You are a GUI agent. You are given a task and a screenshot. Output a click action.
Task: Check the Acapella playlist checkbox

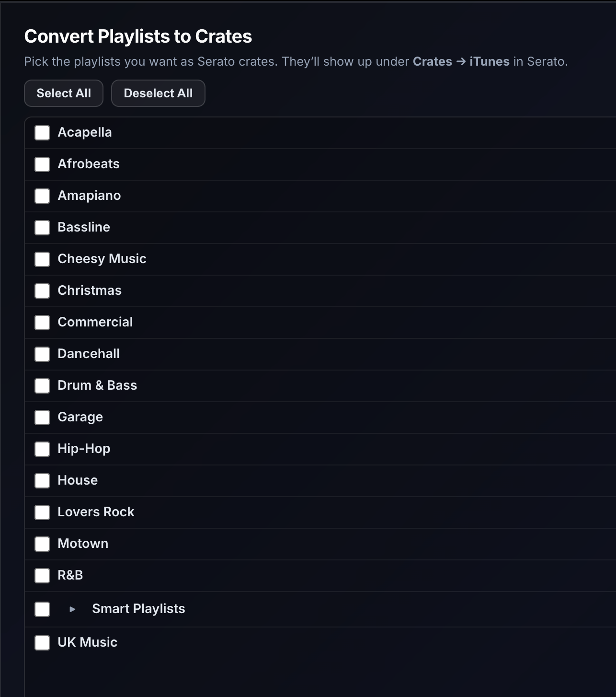click(42, 133)
